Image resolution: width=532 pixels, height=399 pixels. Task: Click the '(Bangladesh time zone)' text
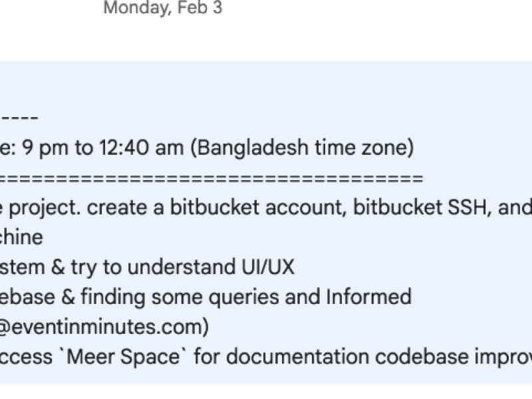pos(303,148)
